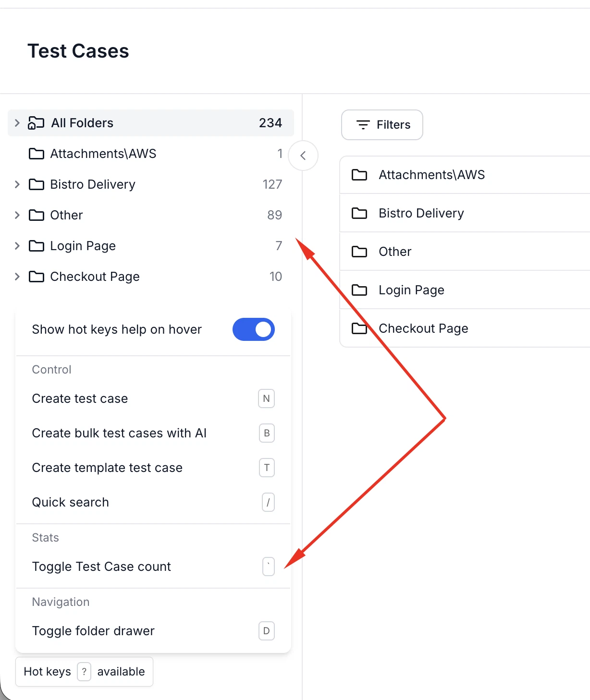
Task: Click the D hotkey badge for folder drawer
Action: click(x=266, y=631)
